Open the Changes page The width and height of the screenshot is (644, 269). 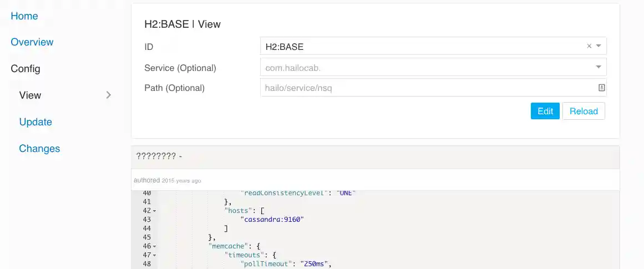(x=39, y=149)
